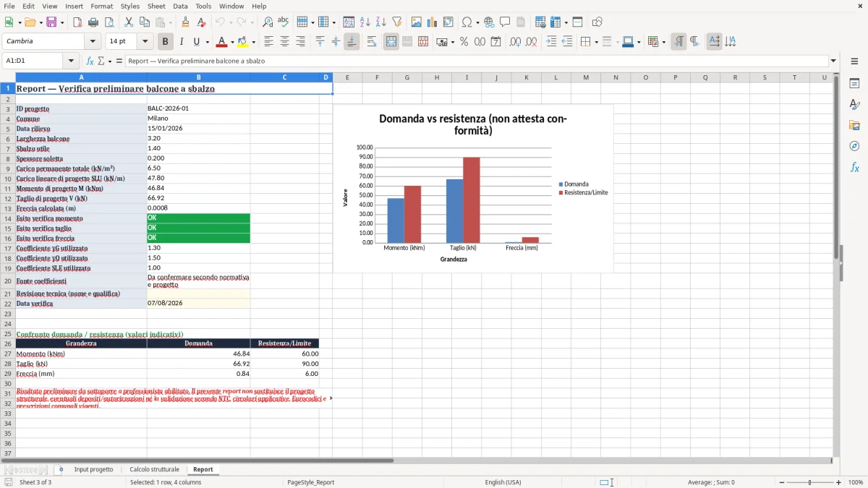This screenshot has height=488, width=868.
Task: Toggle Merge and Center Cells
Action: (x=391, y=42)
